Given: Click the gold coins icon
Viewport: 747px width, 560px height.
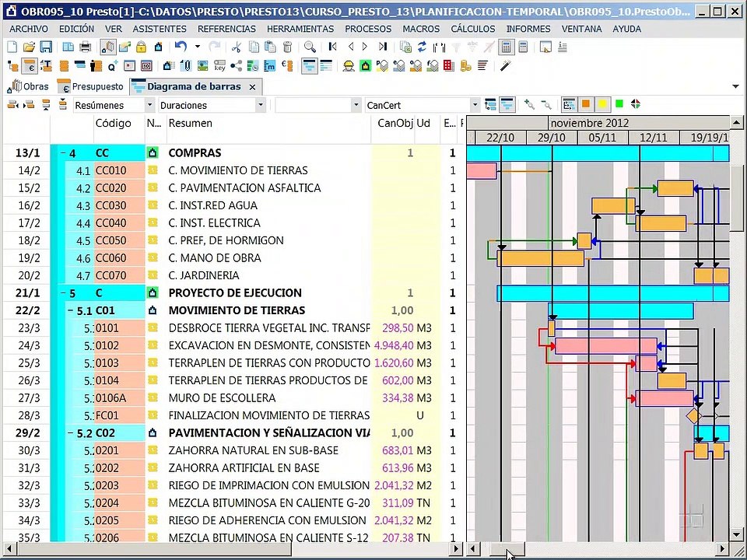Looking at the screenshot, I should [x=465, y=65].
